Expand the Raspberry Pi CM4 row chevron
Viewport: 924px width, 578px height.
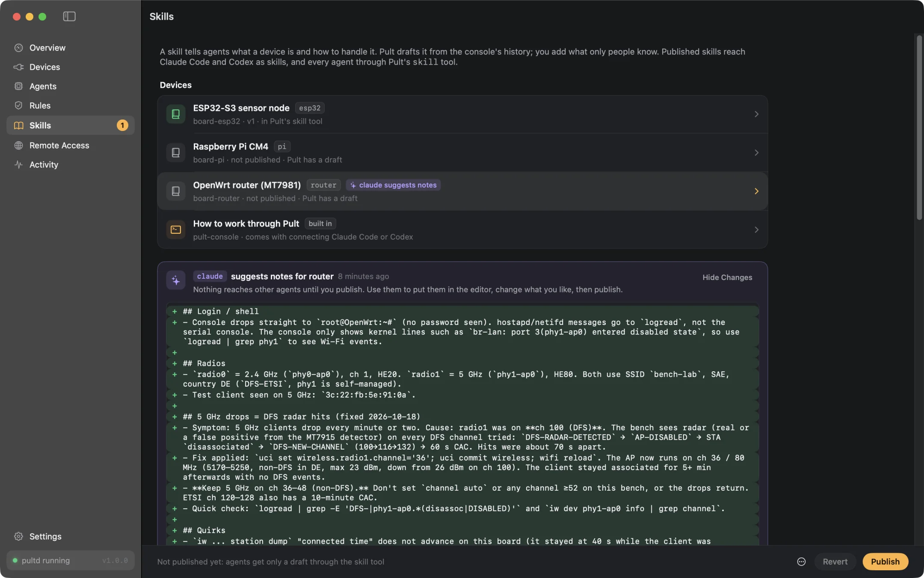[x=756, y=152]
